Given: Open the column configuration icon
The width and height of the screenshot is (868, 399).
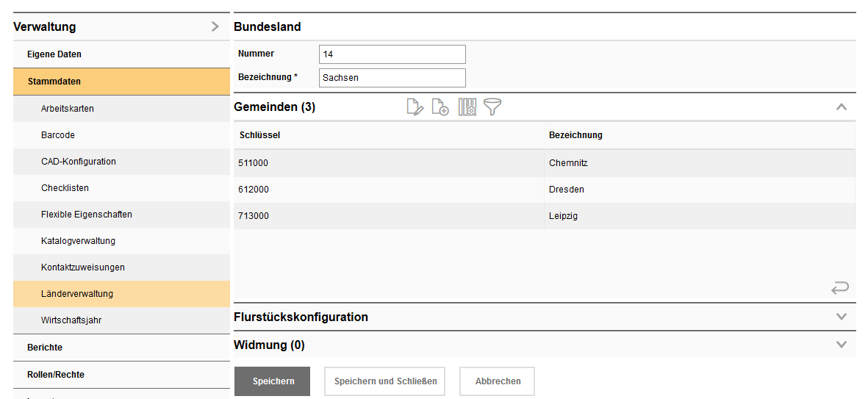Looking at the screenshot, I should click(x=467, y=107).
